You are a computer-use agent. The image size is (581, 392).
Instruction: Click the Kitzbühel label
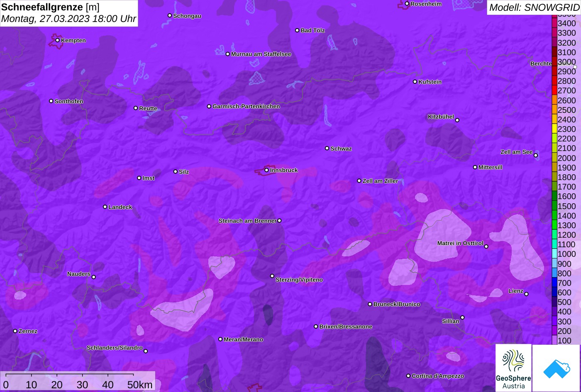point(441,117)
